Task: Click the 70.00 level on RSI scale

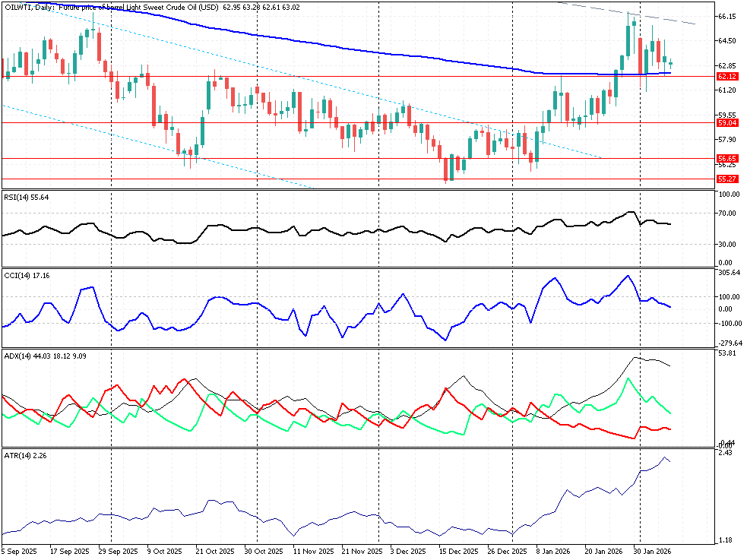Action: click(726, 214)
